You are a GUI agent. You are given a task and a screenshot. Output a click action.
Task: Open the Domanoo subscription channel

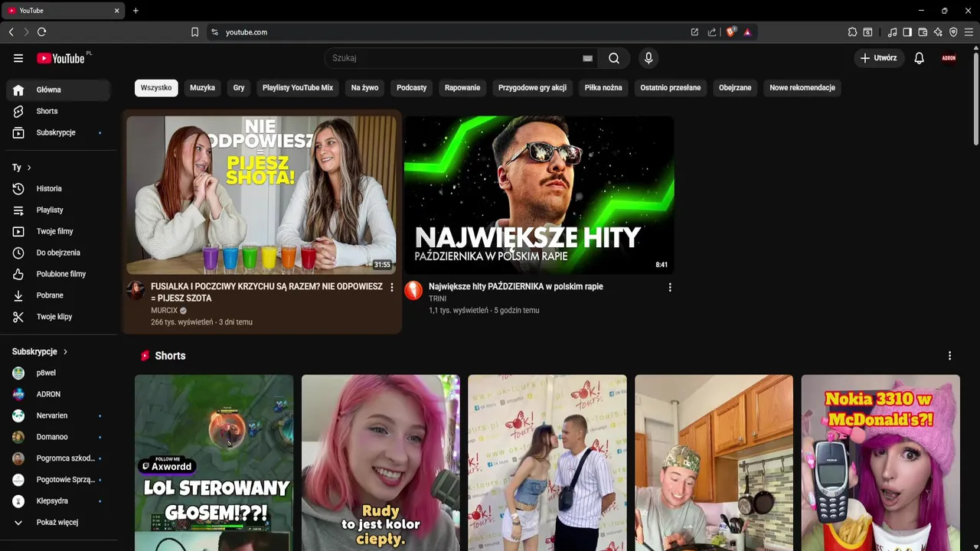pos(58,437)
